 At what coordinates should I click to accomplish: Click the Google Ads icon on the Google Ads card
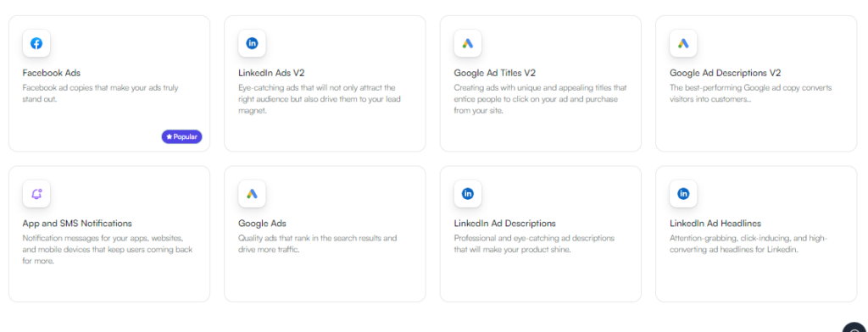[252, 194]
